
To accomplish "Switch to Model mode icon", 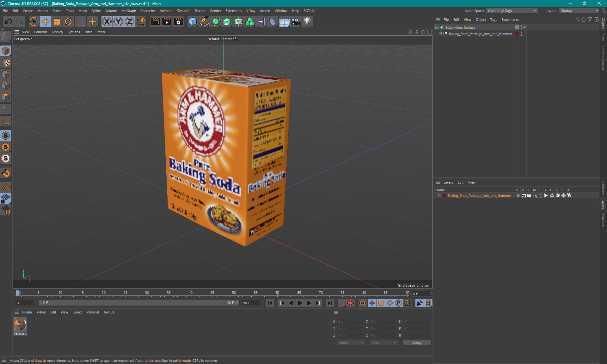I will (6, 51).
